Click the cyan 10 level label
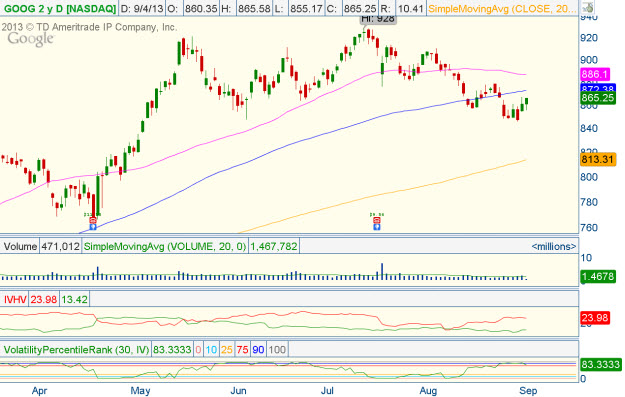 [x=211, y=350]
